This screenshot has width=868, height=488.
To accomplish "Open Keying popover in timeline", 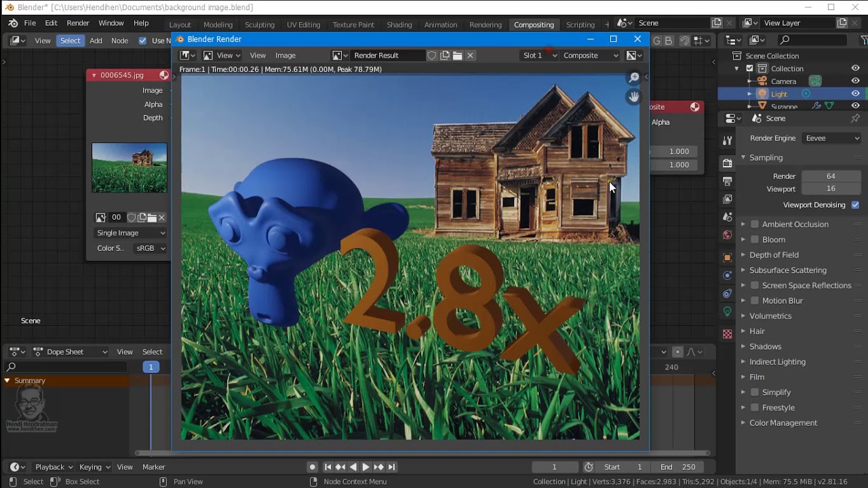I will coord(94,467).
